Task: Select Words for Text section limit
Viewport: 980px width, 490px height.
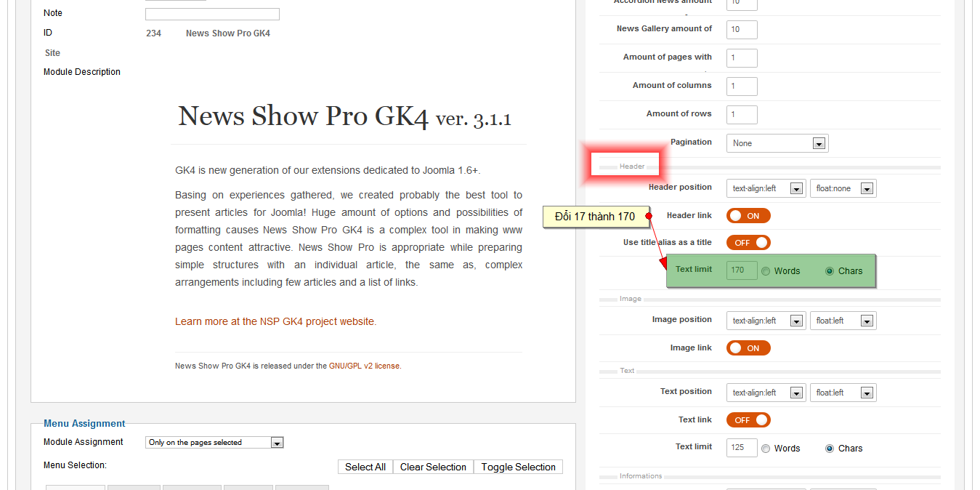Action: click(766, 449)
